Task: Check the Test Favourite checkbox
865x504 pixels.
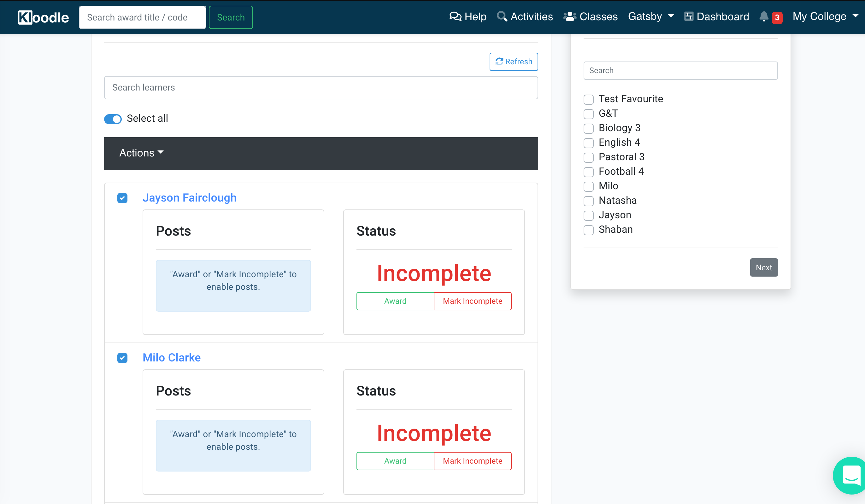Action: click(589, 99)
